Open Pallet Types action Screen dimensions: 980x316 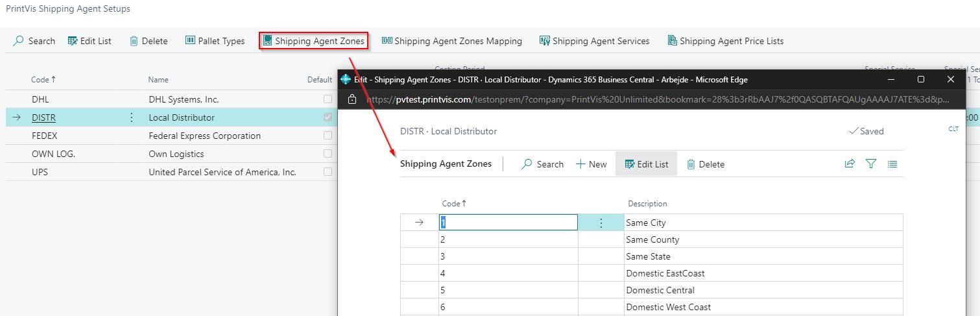click(215, 41)
